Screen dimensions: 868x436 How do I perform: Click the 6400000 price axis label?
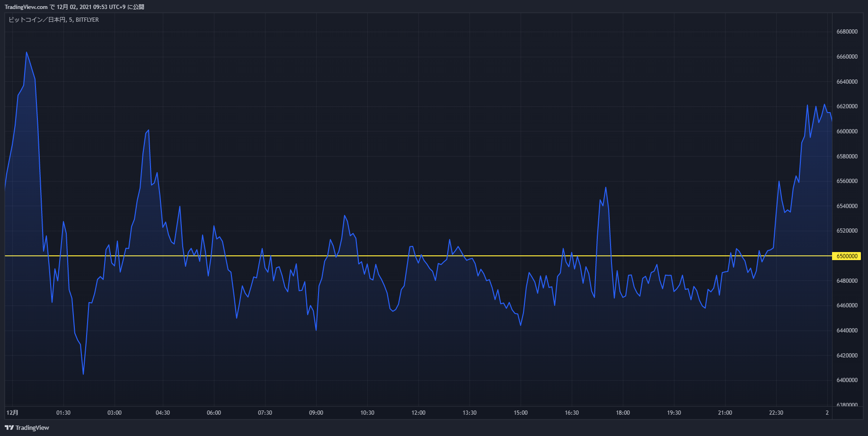point(847,380)
